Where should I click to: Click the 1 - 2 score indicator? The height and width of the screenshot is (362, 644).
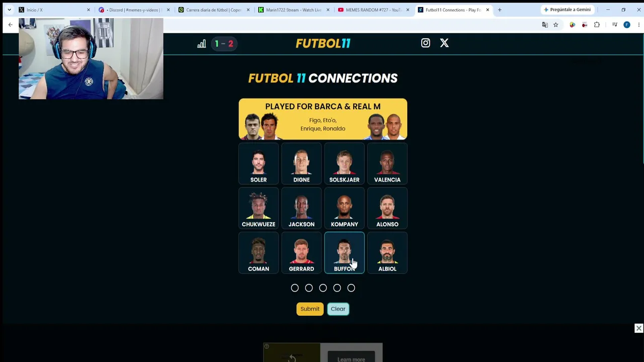coord(224,44)
